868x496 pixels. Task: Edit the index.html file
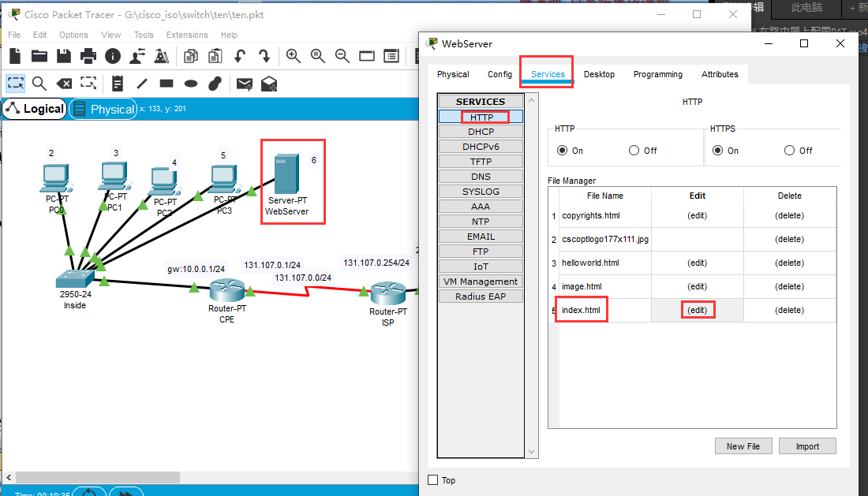698,310
